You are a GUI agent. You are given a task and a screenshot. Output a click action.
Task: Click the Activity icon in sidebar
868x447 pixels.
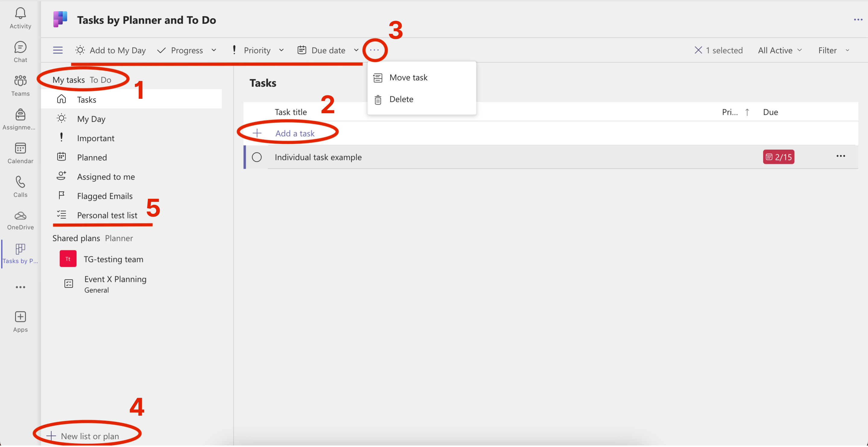pos(21,13)
